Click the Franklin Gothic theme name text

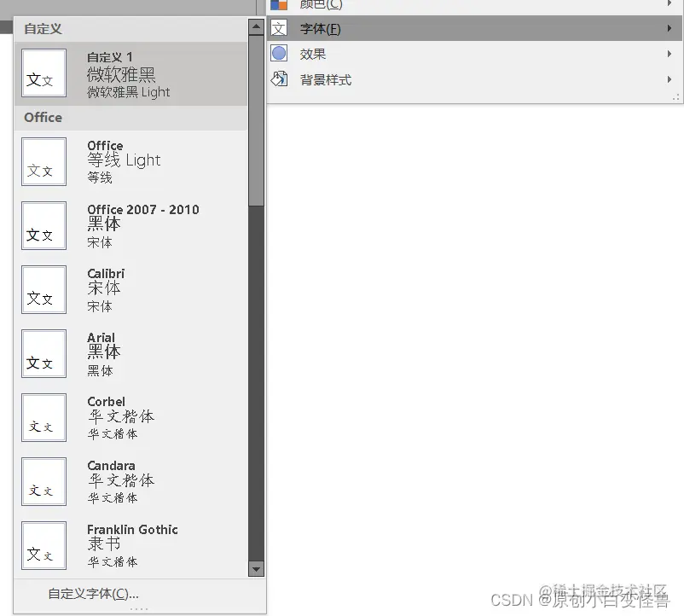(132, 529)
